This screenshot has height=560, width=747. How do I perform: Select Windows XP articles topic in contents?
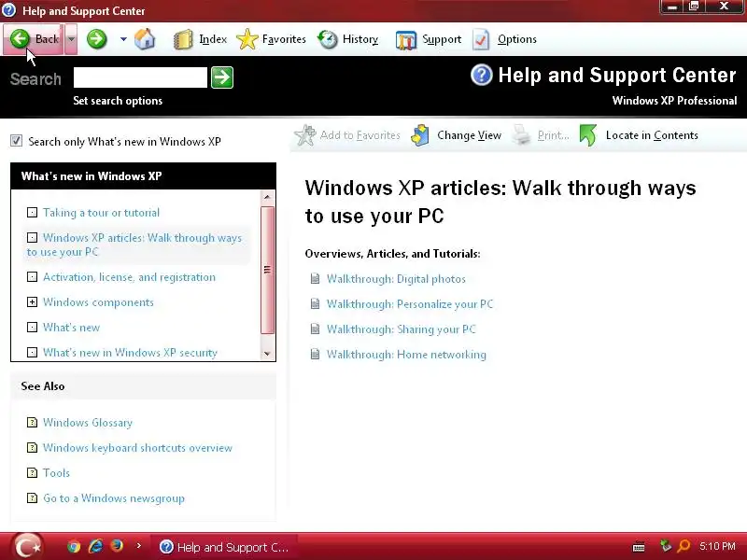pos(134,245)
